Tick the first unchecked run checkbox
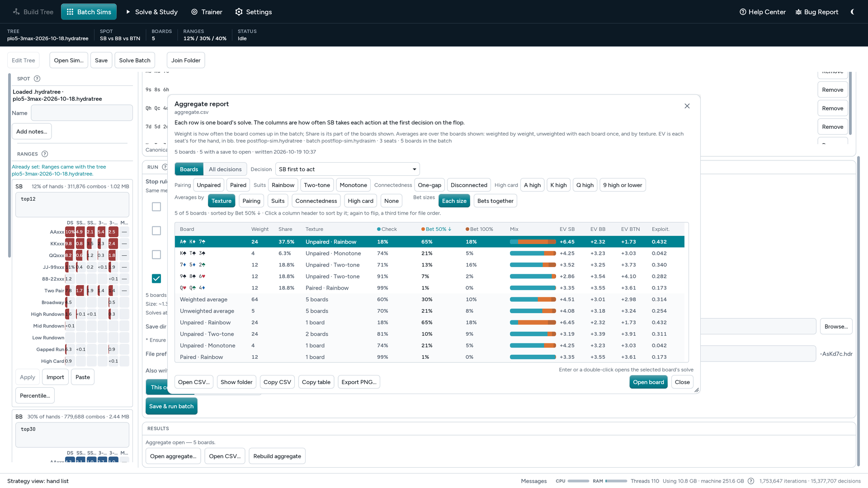This screenshot has width=868, height=488. coord(156,207)
